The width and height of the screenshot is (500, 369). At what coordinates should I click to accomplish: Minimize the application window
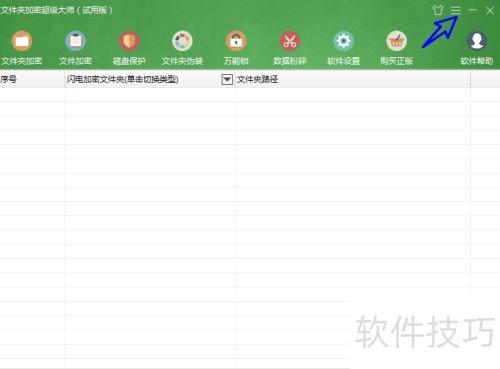(x=472, y=10)
